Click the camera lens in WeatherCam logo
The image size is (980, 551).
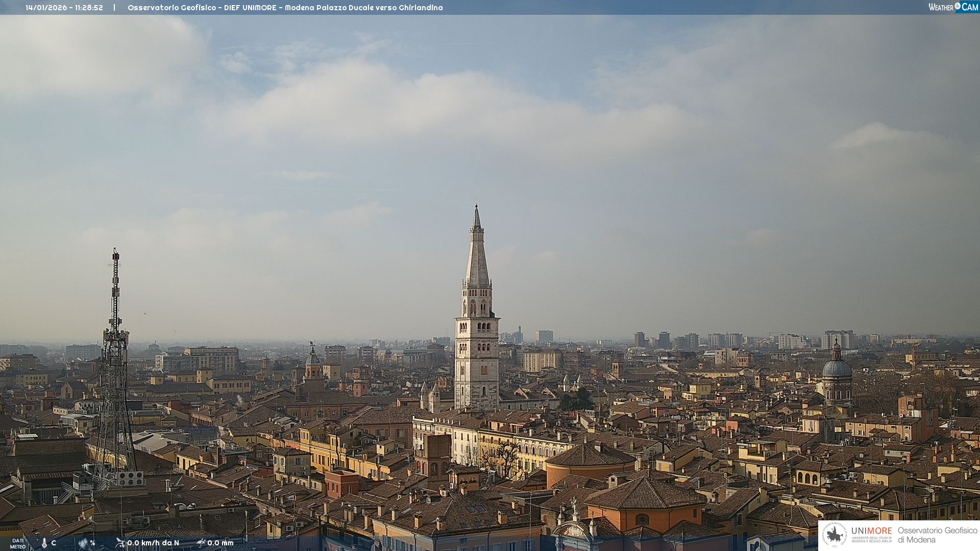(x=958, y=6)
